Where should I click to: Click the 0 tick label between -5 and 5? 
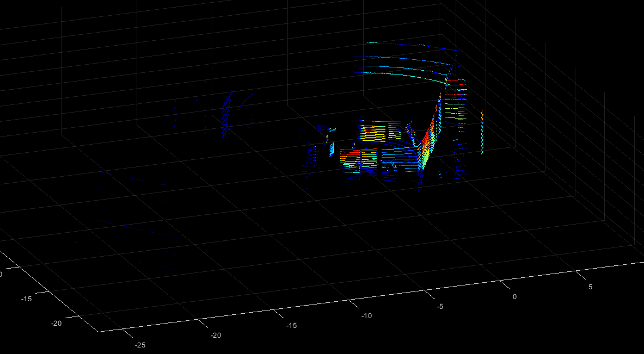[514, 296]
